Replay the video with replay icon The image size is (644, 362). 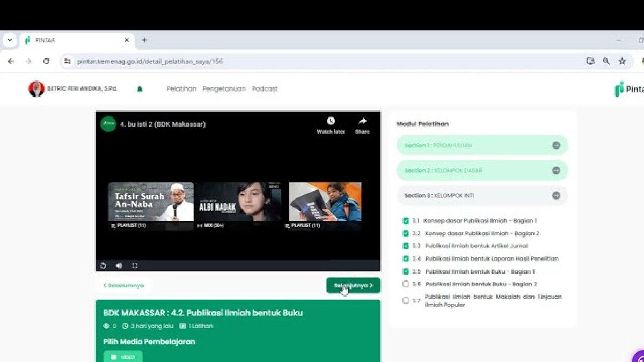(x=103, y=265)
